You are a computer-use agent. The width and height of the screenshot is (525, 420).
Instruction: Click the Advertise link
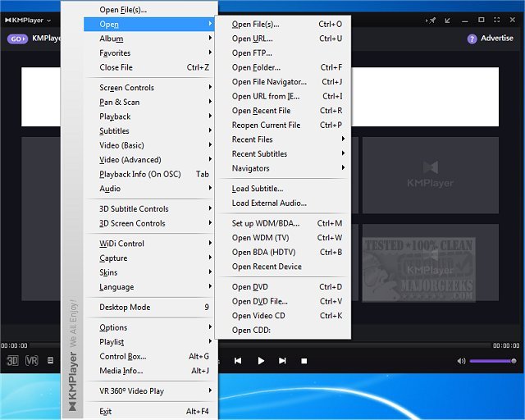(496, 39)
